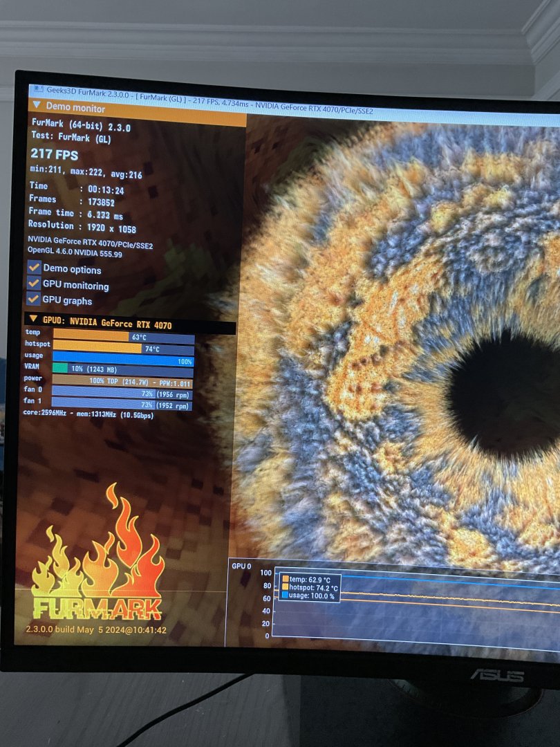Click the blue usage legend swatch in graph
Viewport: 560px width, 747px height.
pyautogui.click(x=286, y=595)
